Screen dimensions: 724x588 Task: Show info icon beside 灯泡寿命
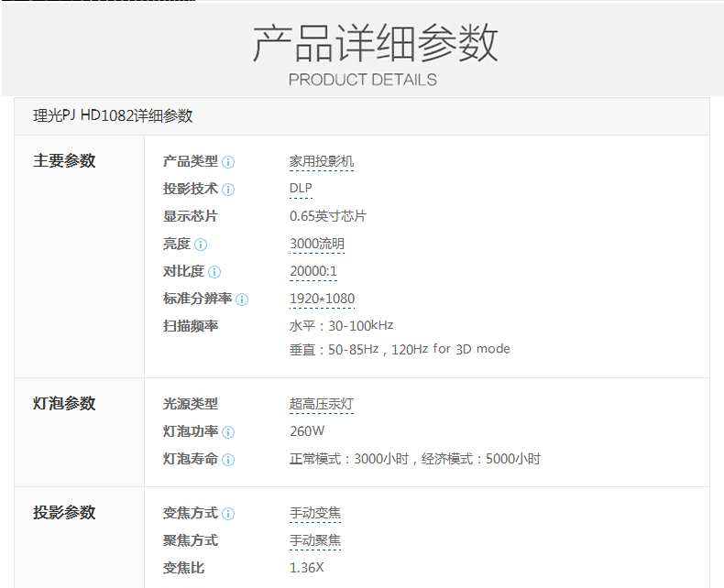tap(228, 460)
